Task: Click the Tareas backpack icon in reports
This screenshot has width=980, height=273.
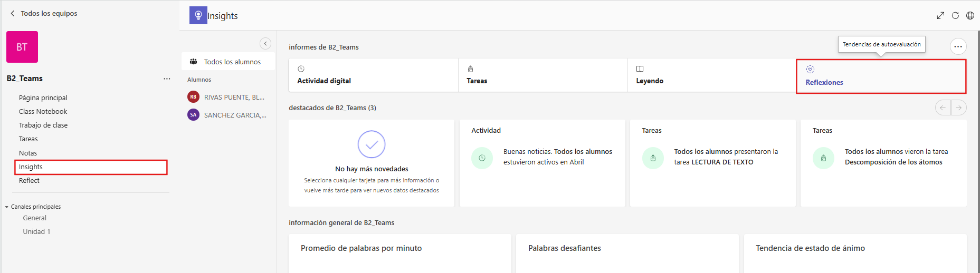Action: click(x=470, y=69)
